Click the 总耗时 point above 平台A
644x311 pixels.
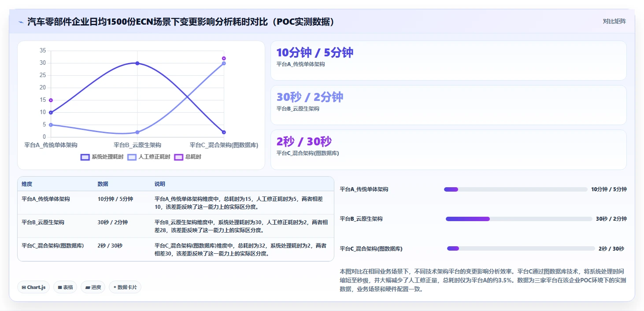51,100
